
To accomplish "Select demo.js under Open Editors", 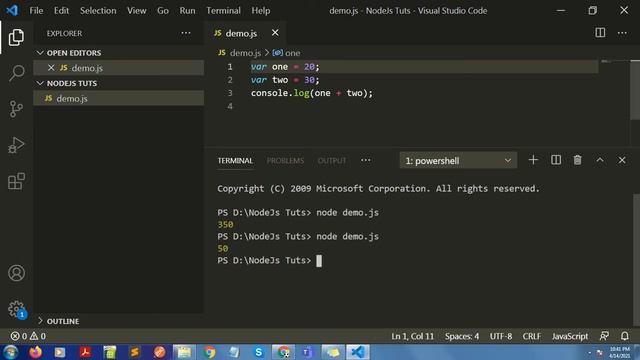I will tap(119, 68).
